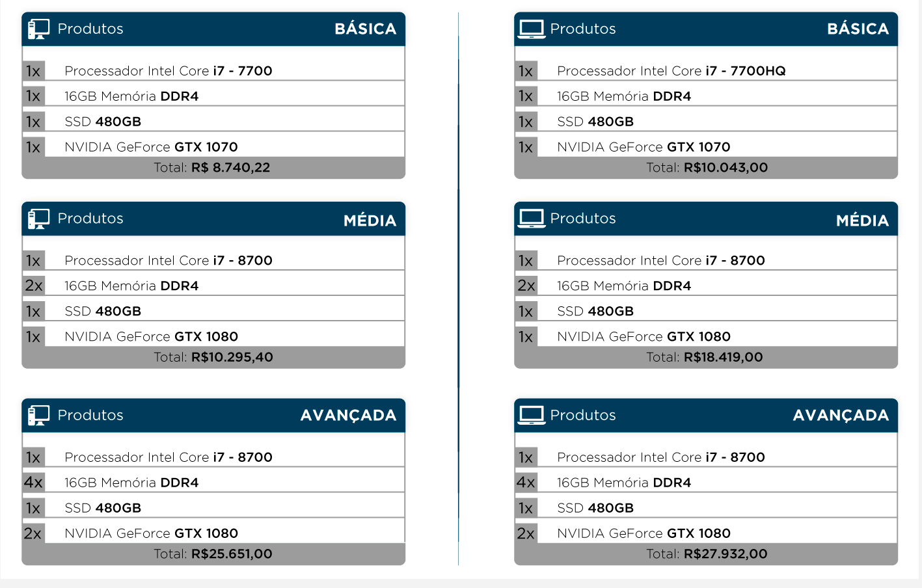Click the desktop i7 - 7700 processor row
922x588 pixels.
coord(213,70)
